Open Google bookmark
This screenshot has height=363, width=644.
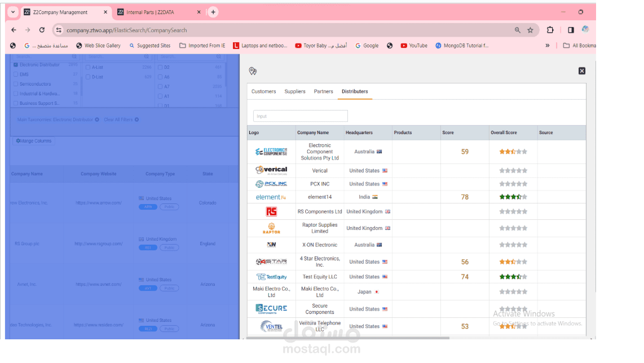click(367, 46)
